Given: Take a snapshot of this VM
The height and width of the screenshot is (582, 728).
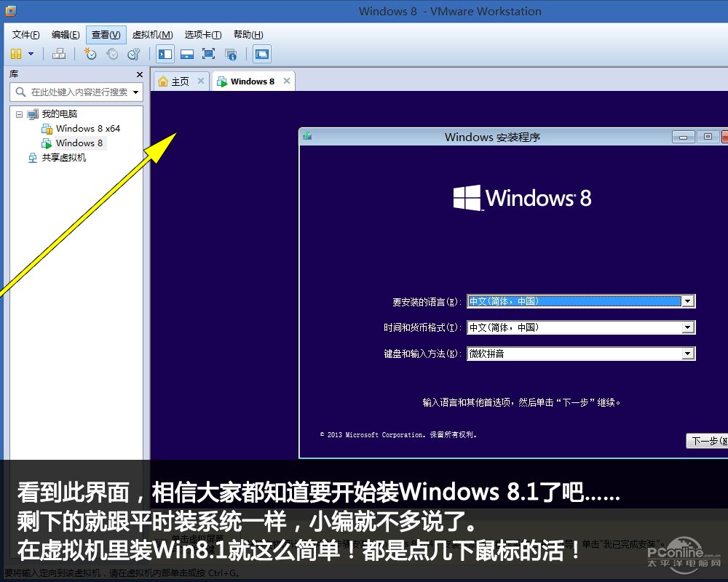Looking at the screenshot, I should click(90, 55).
